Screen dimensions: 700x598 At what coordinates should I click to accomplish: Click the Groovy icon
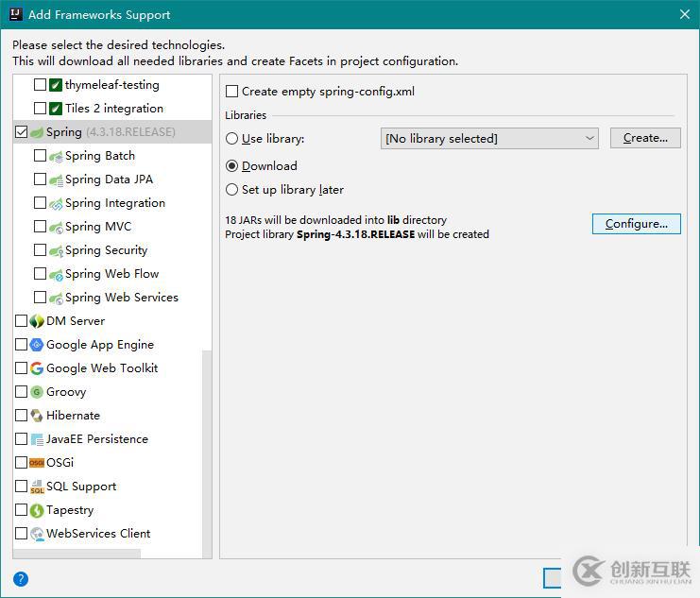37,392
